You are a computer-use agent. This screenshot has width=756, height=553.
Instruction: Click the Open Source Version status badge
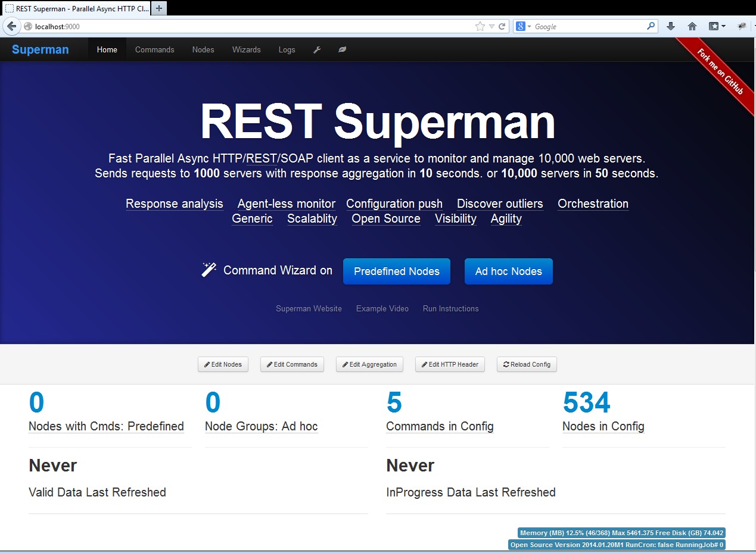pyautogui.click(x=617, y=545)
